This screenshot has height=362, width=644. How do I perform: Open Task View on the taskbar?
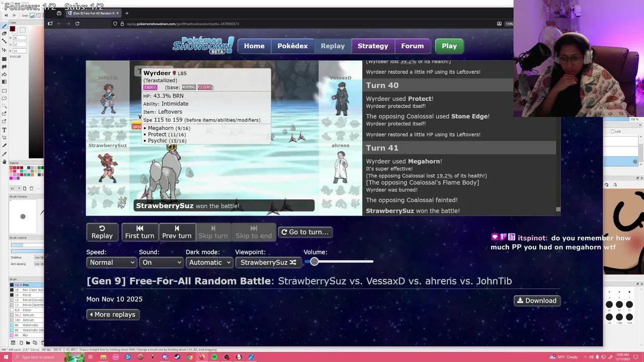click(91, 357)
